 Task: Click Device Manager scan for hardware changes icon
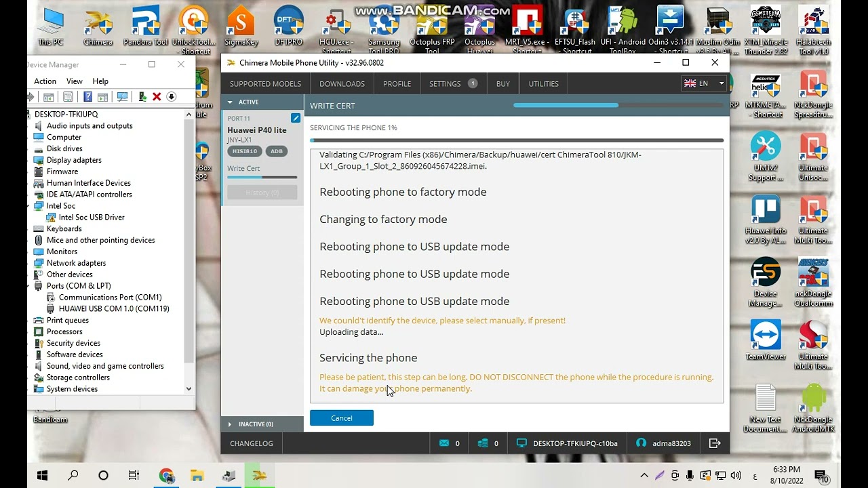(122, 97)
